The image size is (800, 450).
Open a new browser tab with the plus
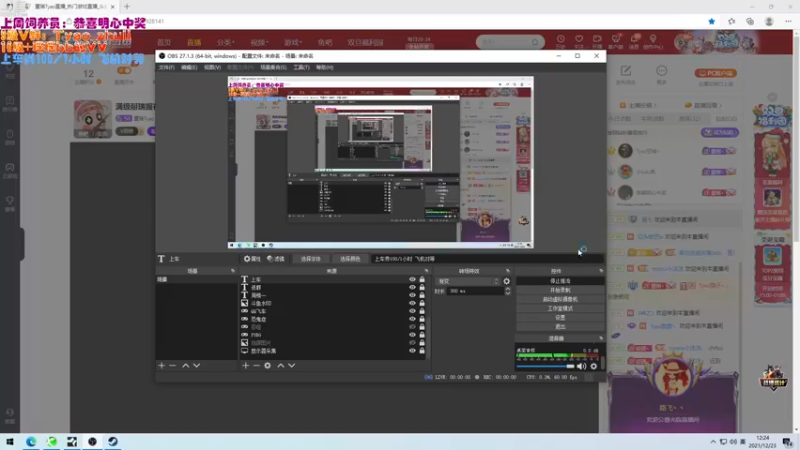127,7
